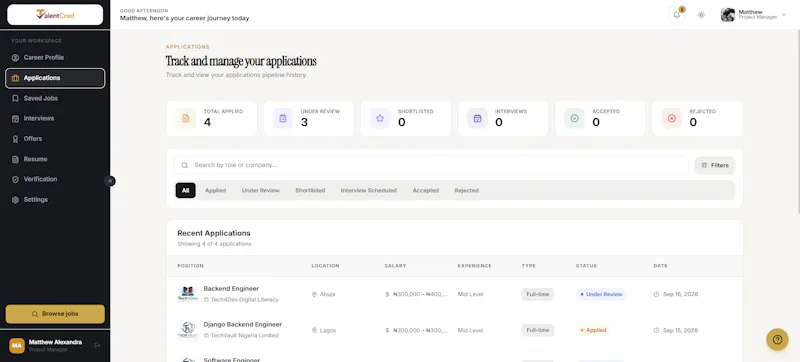This screenshot has width=800, height=362.
Task: Click Settings gear icon in sidebar
Action: click(x=15, y=200)
